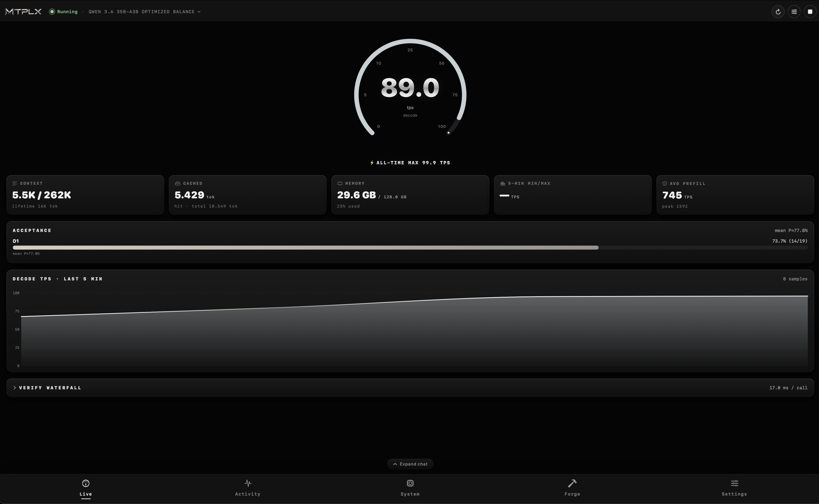Click the 5.429 tok cached value
This screenshot has width=819, height=504.
click(x=195, y=195)
